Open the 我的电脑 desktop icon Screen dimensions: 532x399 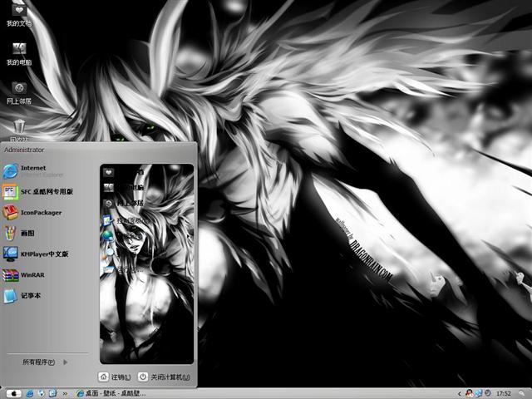[19, 53]
